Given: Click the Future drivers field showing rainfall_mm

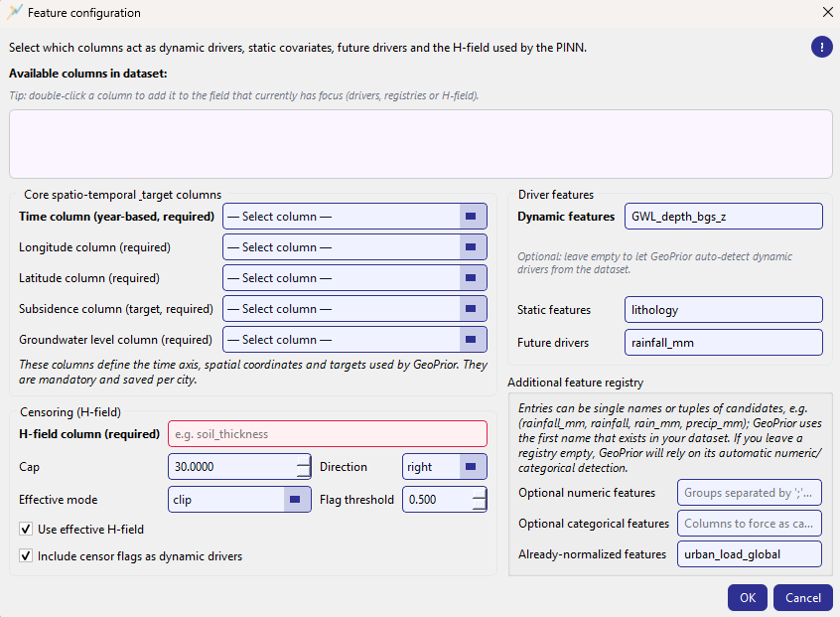Looking at the screenshot, I should coord(723,342).
